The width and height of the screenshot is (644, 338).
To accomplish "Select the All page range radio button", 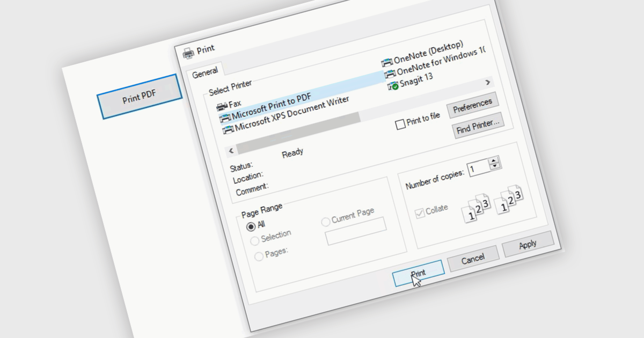I will 251,227.
